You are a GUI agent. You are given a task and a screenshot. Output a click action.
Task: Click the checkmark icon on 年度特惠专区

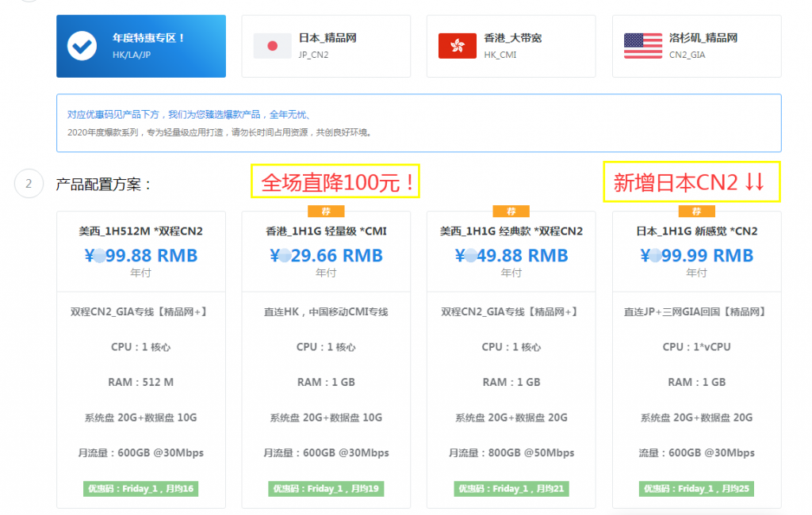[x=82, y=46]
